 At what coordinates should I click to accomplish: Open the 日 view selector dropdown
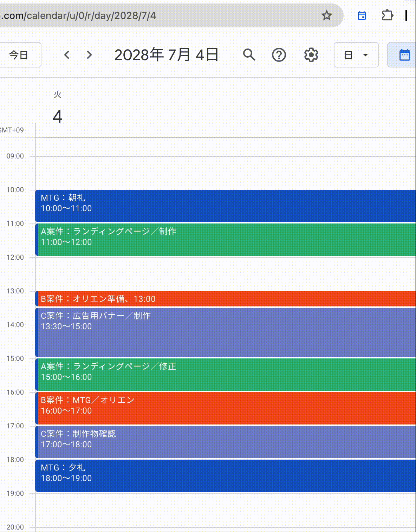[356, 55]
